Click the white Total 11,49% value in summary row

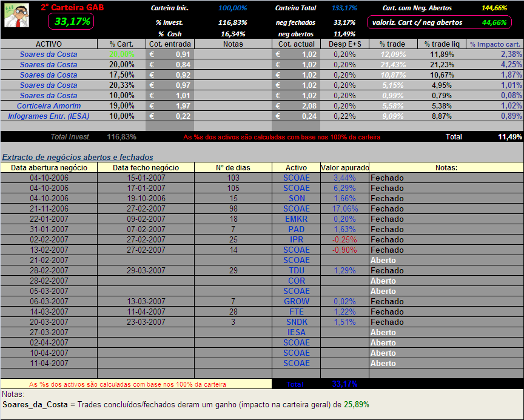click(510, 136)
